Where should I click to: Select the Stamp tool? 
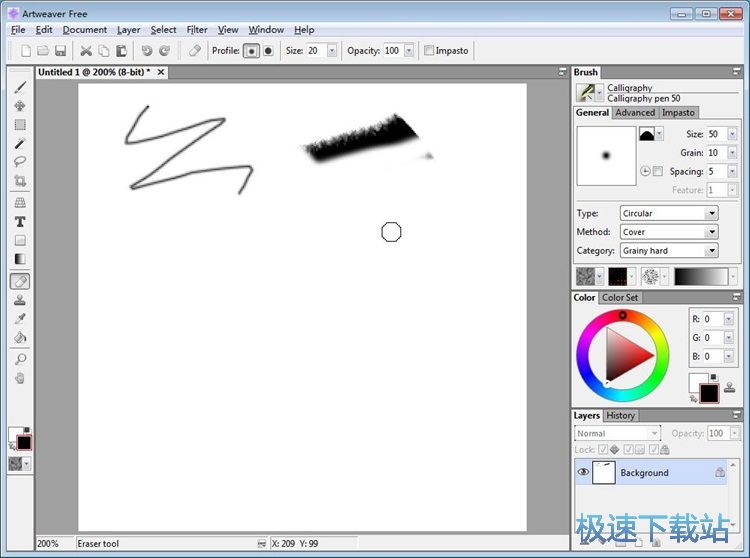click(20, 300)
